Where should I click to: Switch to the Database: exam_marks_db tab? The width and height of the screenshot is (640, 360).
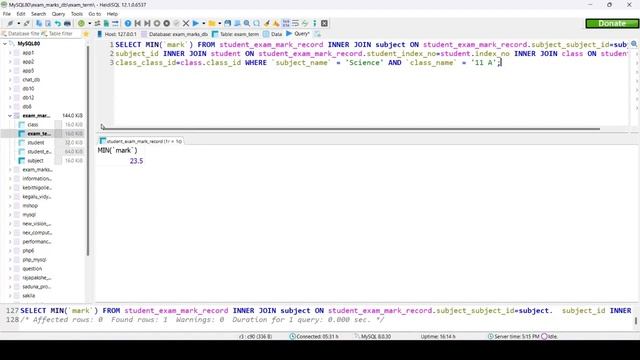tap(175, 34)
